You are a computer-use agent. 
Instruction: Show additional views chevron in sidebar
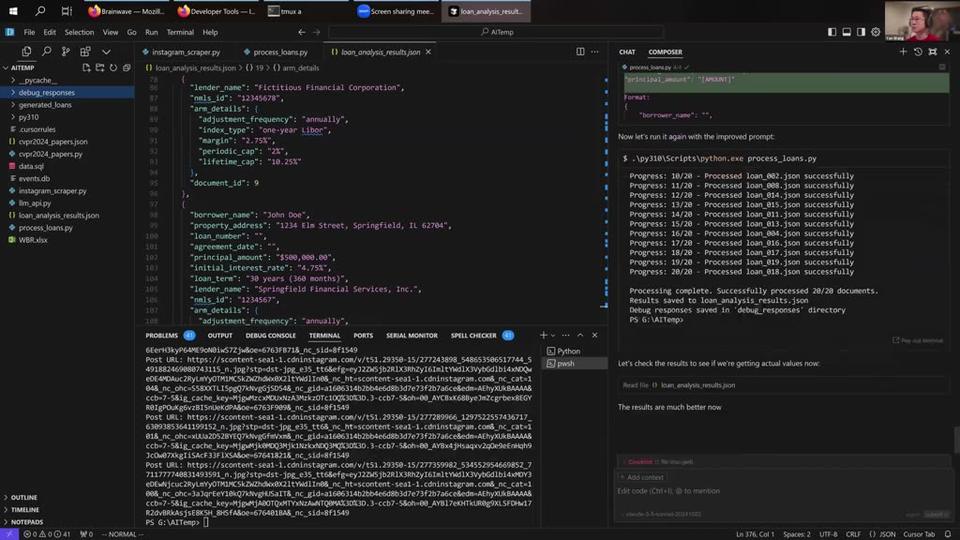point(106,52)
